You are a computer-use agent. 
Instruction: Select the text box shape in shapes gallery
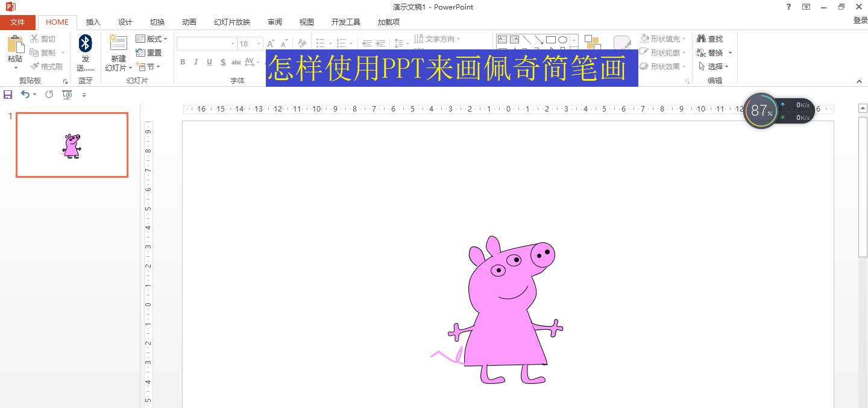pos(503,40)
